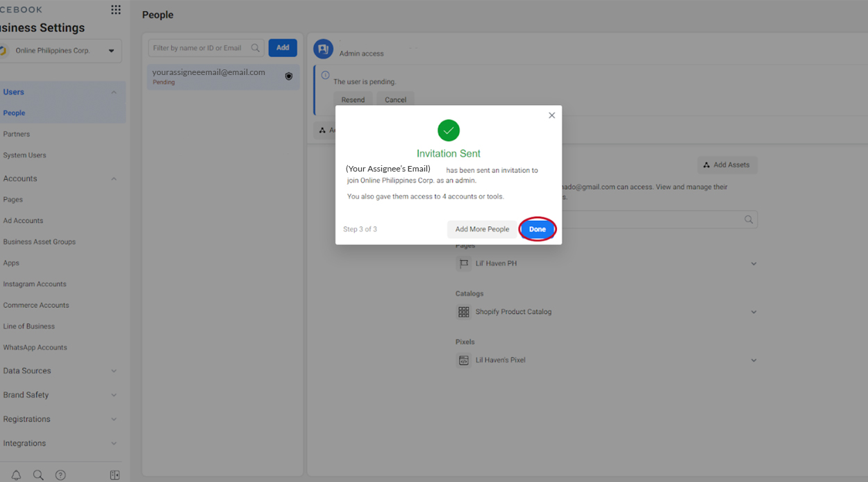The image size is (868, 482).
Task: Open the notifications bell icon
Action: coord(16,475)
